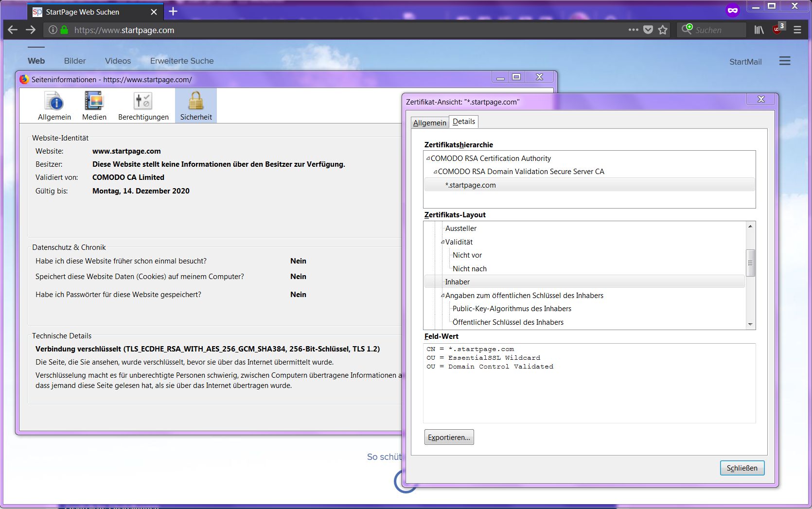Click the 'Verbindung verschlüsselt' technical details line

[208, 349]
